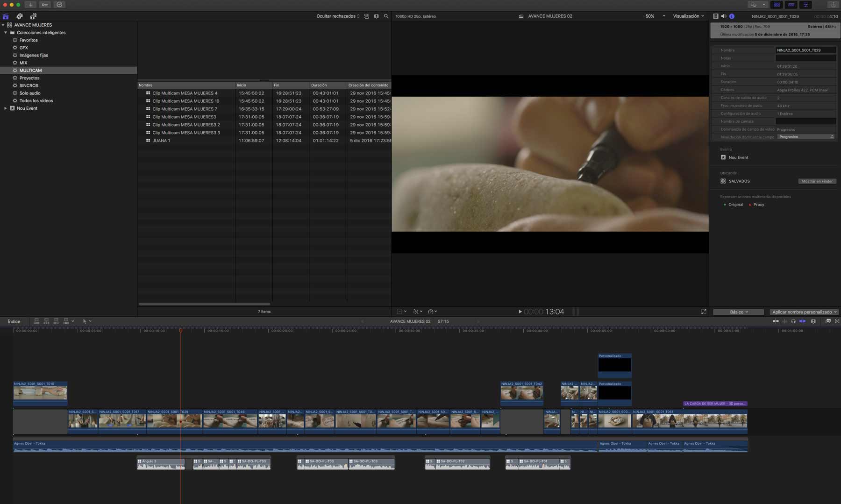Open Invalidación dominancia campo Progresivo dropdown
This screenshot has height=504, width=841.
(x=806, y=137)
